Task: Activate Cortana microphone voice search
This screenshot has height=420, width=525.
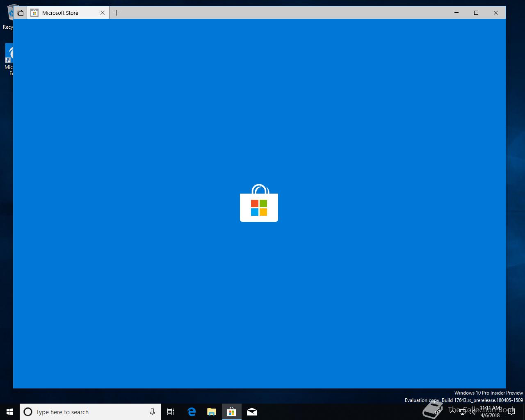Action: click(152, 412)
